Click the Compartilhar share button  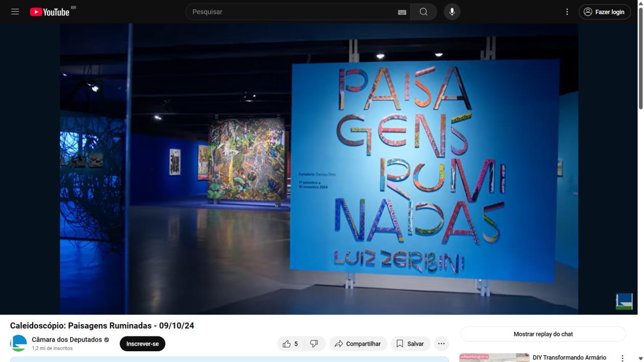[x=358, y=344]
